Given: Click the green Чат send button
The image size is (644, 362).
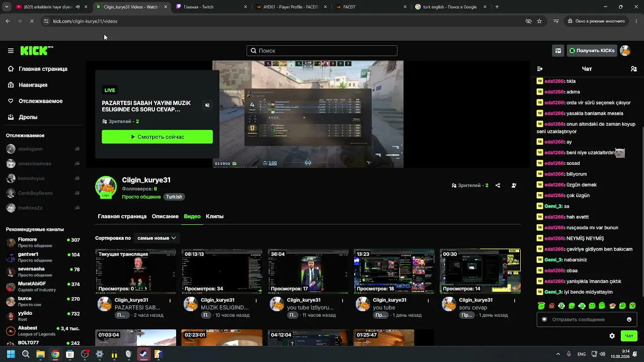Looking at the screenshot, I should point(629,336).
